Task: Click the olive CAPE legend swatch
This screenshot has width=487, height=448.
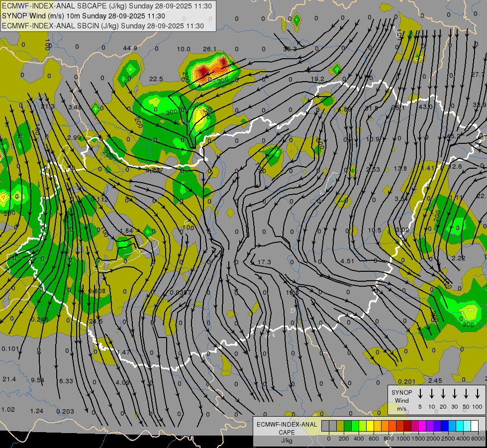Action: (x=340, y=426)
